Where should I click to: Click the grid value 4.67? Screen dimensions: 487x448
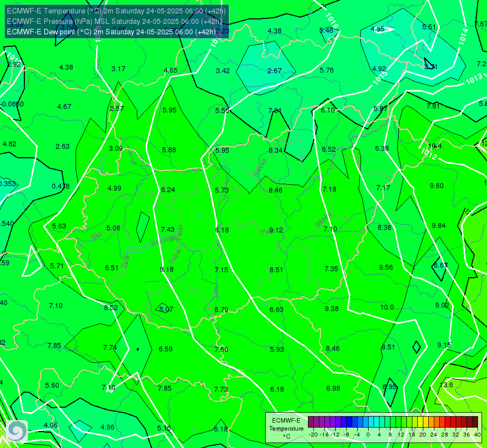tap(64, 107)
